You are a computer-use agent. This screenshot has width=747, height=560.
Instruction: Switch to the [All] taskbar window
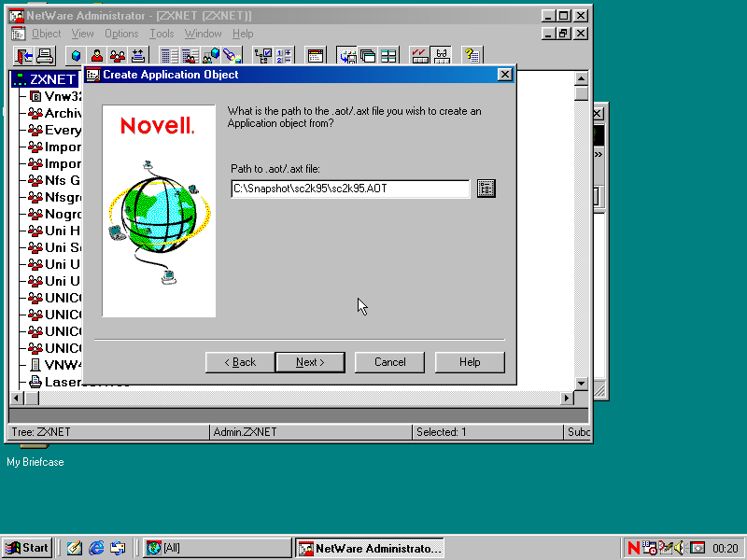click(218, 548)
